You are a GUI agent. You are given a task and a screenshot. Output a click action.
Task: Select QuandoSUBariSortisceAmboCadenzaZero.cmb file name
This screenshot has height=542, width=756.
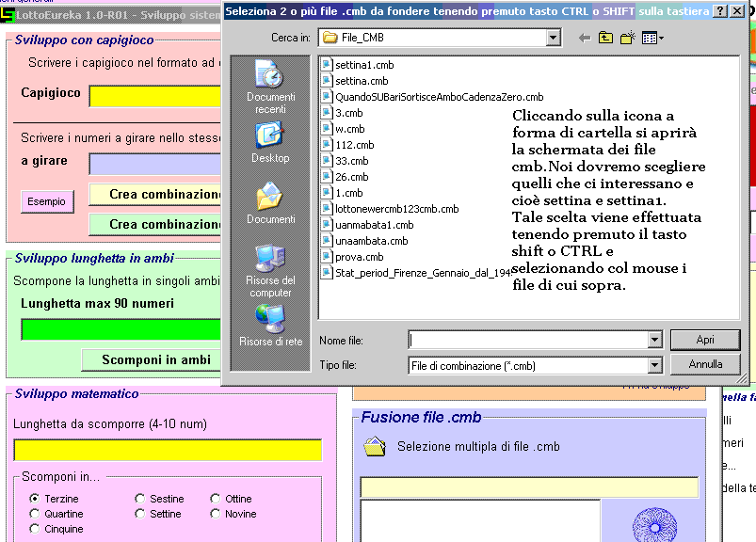[x=440, y=97]
